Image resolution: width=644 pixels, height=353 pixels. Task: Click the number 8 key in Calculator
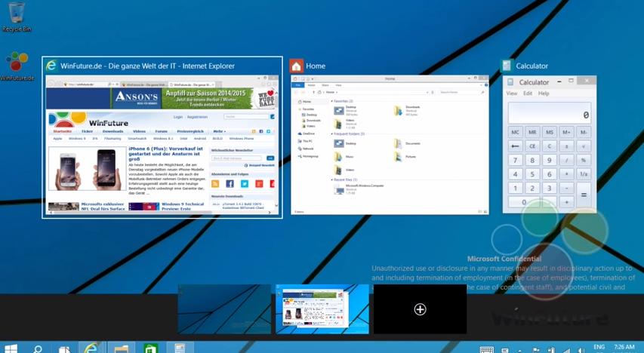coord(532,160)
